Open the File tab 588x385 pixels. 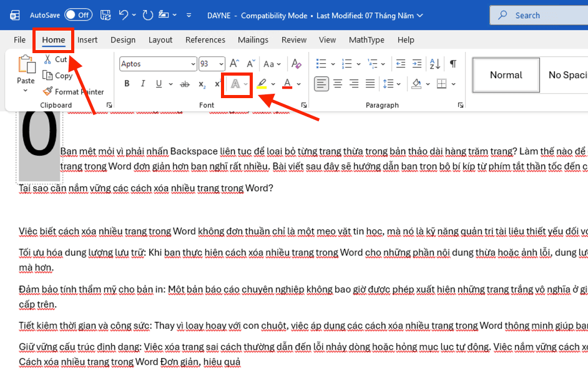(x=19, y=40)
